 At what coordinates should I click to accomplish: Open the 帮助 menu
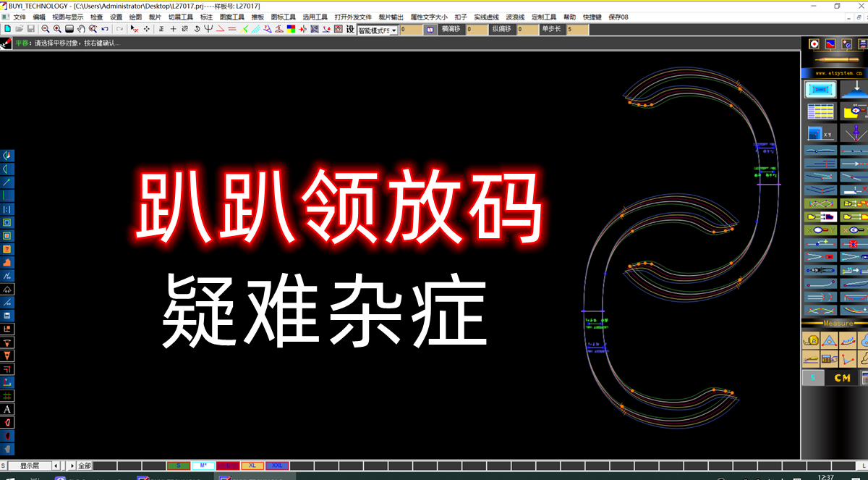(x=570, y=17)
